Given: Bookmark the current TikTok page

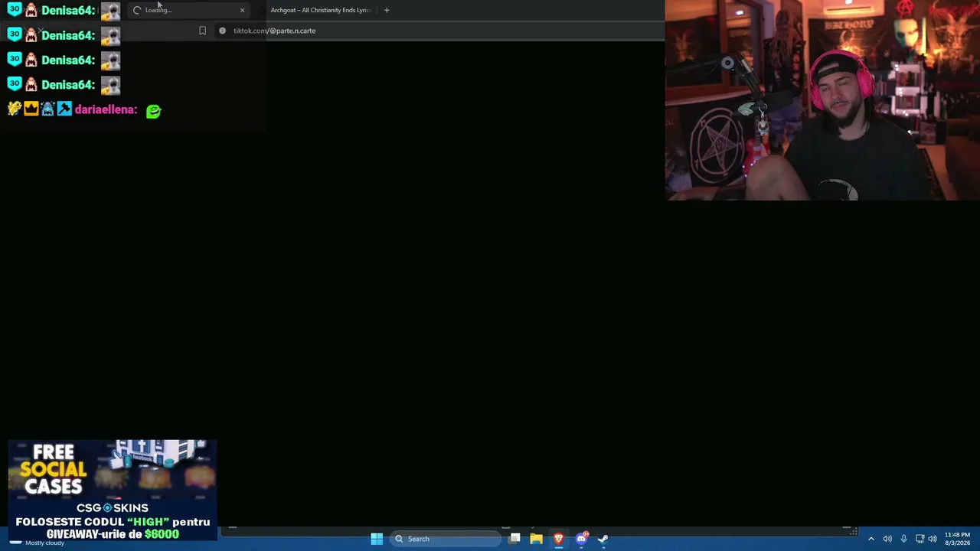Looking at the screenshot, I should point(202,31).
